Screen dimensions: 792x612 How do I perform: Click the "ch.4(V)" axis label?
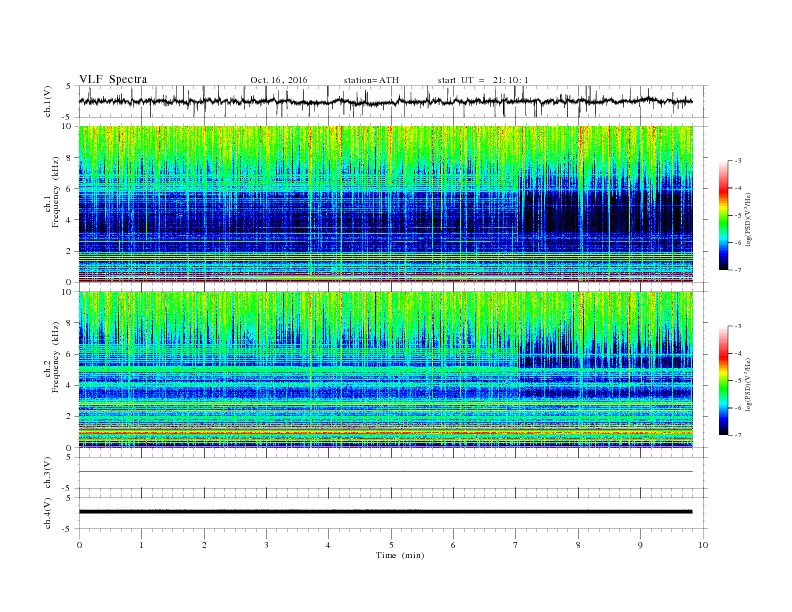(x=48, y=514)
